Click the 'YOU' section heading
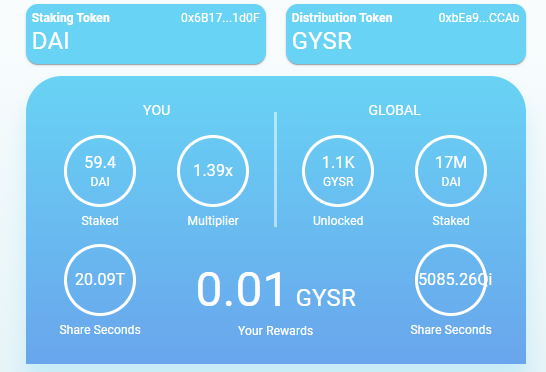546x372 pixels. (156, 110)
